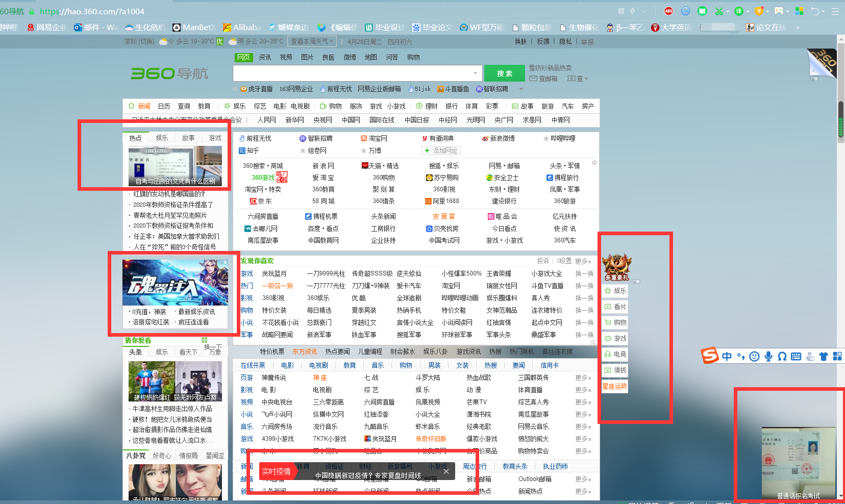The height and width of the screenshot is (504, 845).
Task: Select the 网页 search tab
Action: 243,57
